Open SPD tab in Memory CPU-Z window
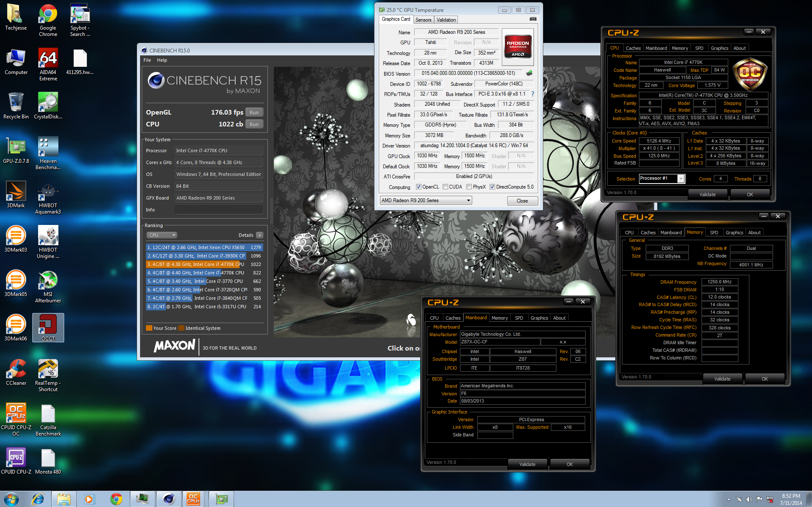812x507 pixels. pyautogui.click(x=714, y=233)
